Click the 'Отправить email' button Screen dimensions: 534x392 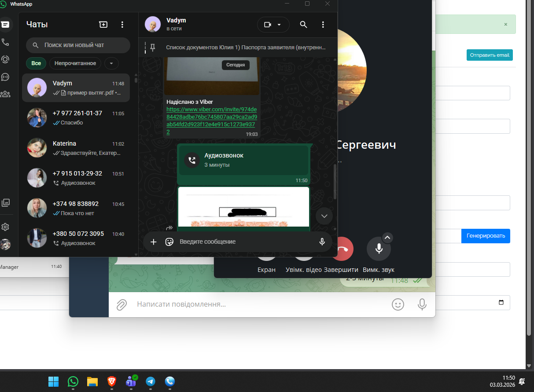coord(490,55)
